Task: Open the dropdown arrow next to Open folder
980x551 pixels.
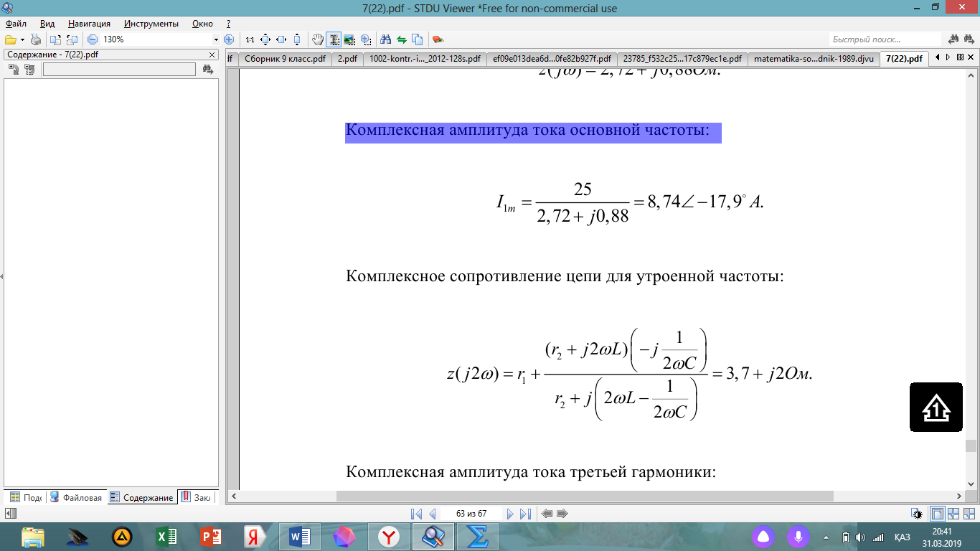Action: click(x=22, y=39)
